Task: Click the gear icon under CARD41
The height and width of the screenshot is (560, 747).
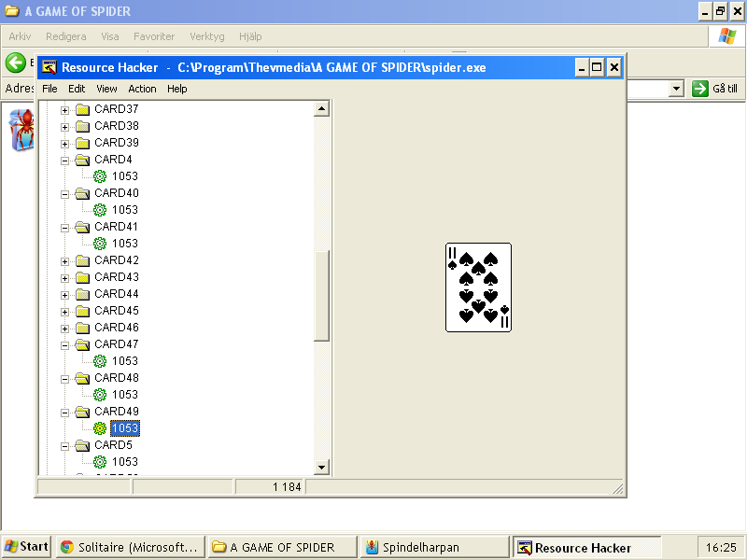Action: (x=100, y=244)
